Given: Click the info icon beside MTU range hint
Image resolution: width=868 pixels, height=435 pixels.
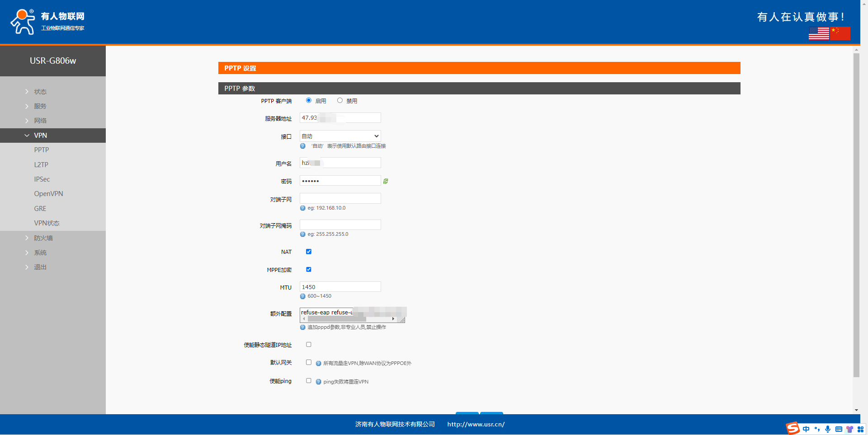Looking at the screenshot, I should 303,296.
